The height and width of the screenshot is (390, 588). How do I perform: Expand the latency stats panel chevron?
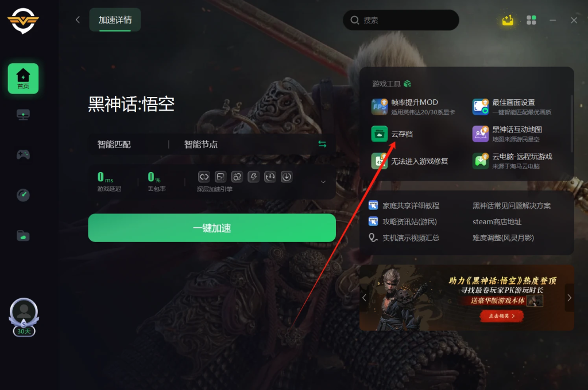pos(323,182)
